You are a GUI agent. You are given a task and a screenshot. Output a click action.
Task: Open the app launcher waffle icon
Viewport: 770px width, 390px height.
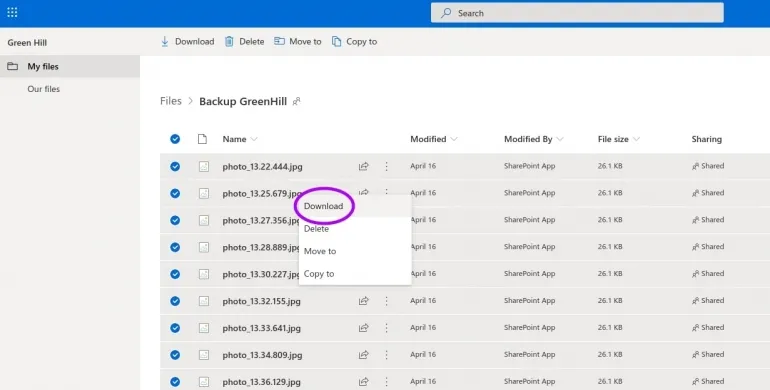click(x=12, y=12)
